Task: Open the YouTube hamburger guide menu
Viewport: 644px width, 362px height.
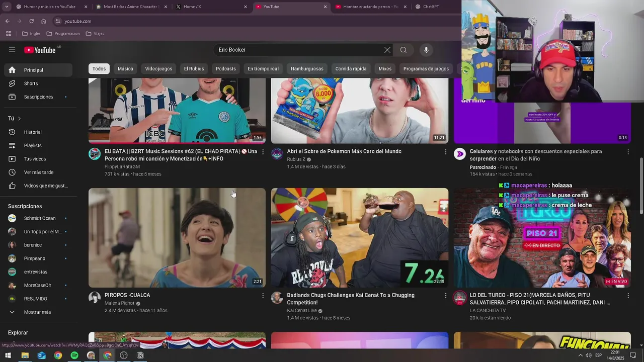Action: point(12,50)
